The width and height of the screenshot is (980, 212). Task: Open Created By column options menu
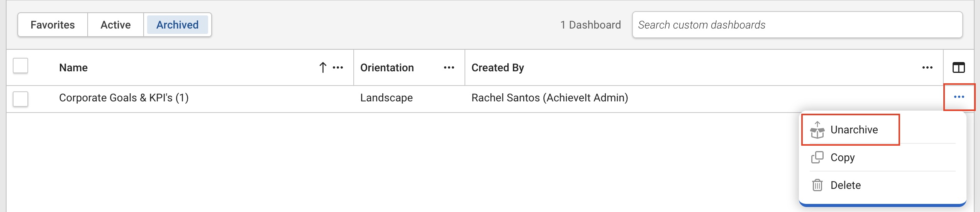pyautogui.click(x=927, y=67)
